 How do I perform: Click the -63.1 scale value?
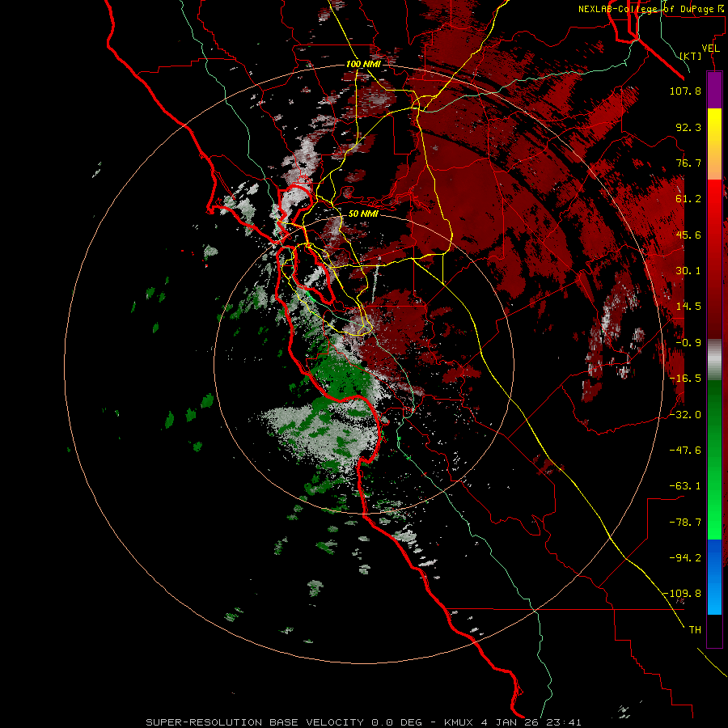pos(685,486)
